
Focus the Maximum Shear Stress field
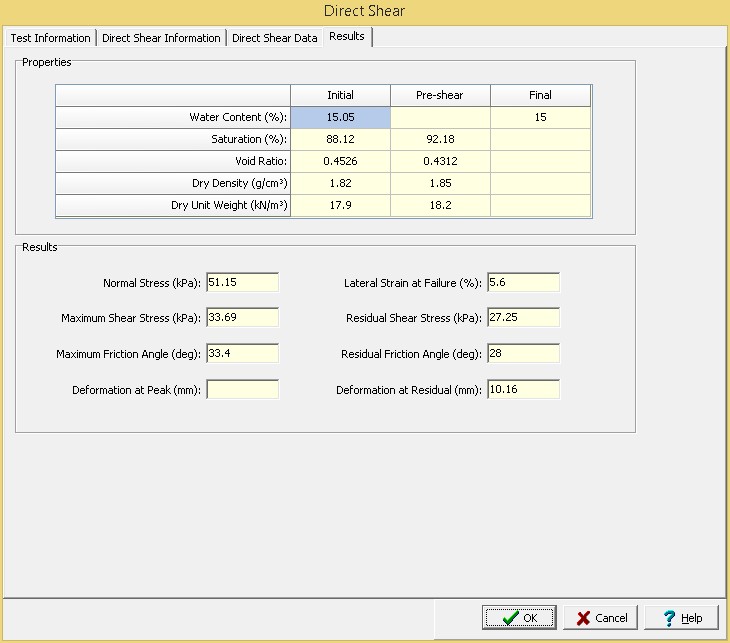(x=242, y=318)
